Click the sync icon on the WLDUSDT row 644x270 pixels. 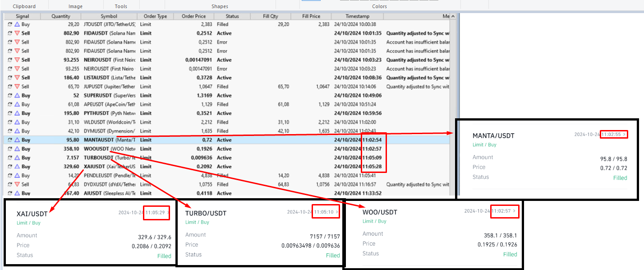click(x=10, y=122)
